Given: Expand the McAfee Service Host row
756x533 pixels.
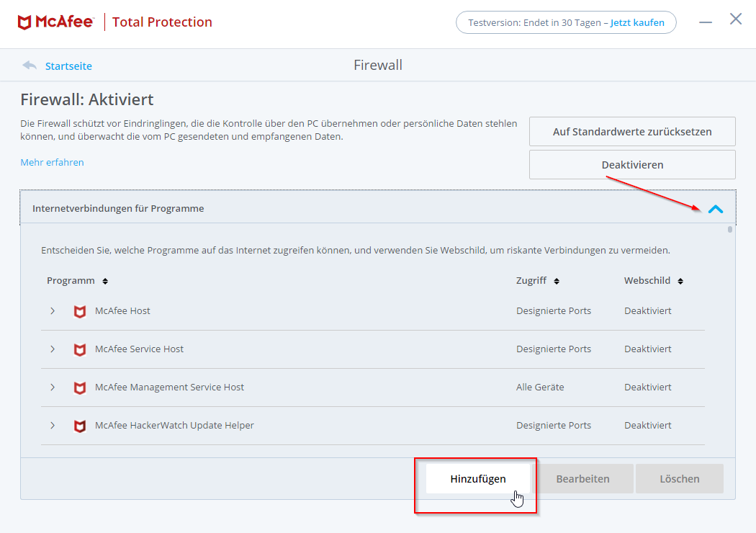Looking at the screenshot, I should pos(53,349).
